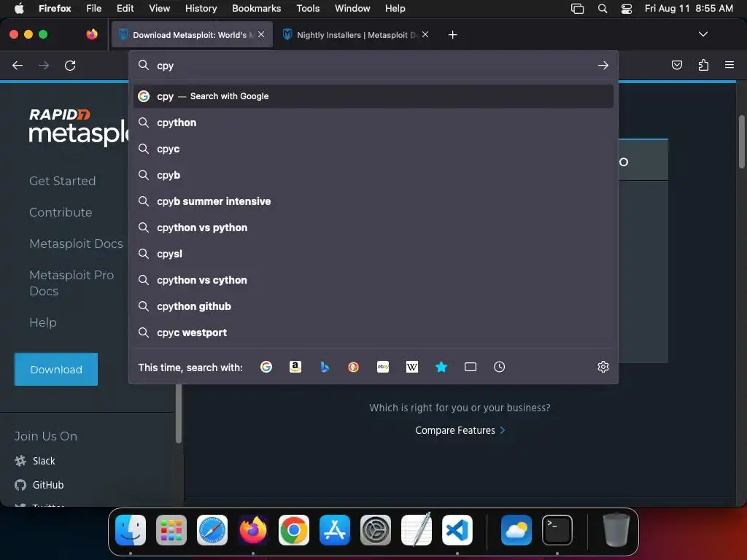Open Firefox application hamburger menu
Screen dimensions: 747x560
729,65
